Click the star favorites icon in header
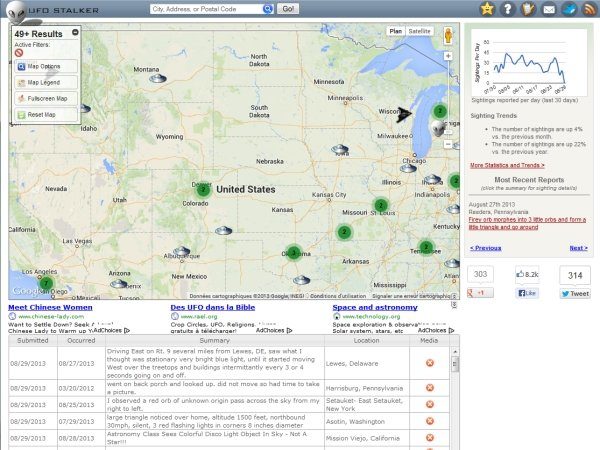 click(x=487, y=8)
